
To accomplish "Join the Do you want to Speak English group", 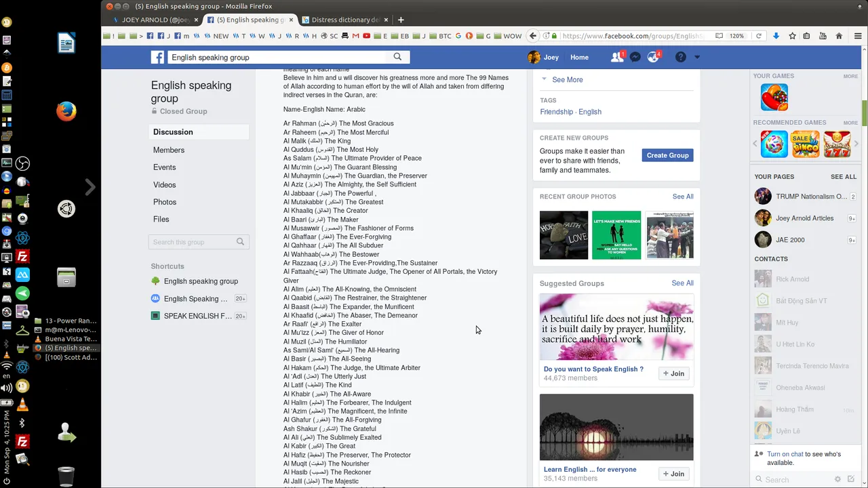I will tap(673, 373).
